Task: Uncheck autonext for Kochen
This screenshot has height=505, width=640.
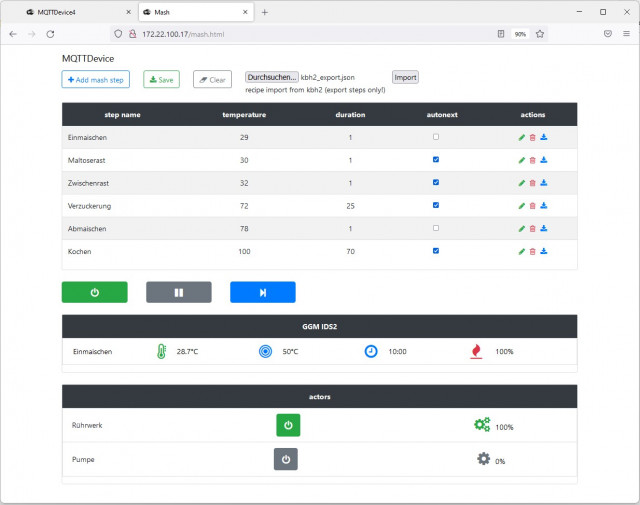Action: click(436, 251)
